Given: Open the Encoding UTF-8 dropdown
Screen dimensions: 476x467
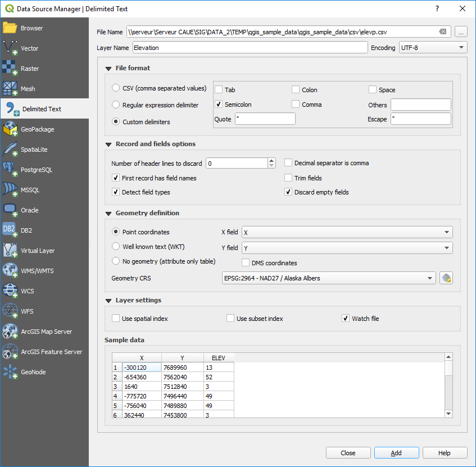Looking at the screenshot, I should click(x=433, y=48).
